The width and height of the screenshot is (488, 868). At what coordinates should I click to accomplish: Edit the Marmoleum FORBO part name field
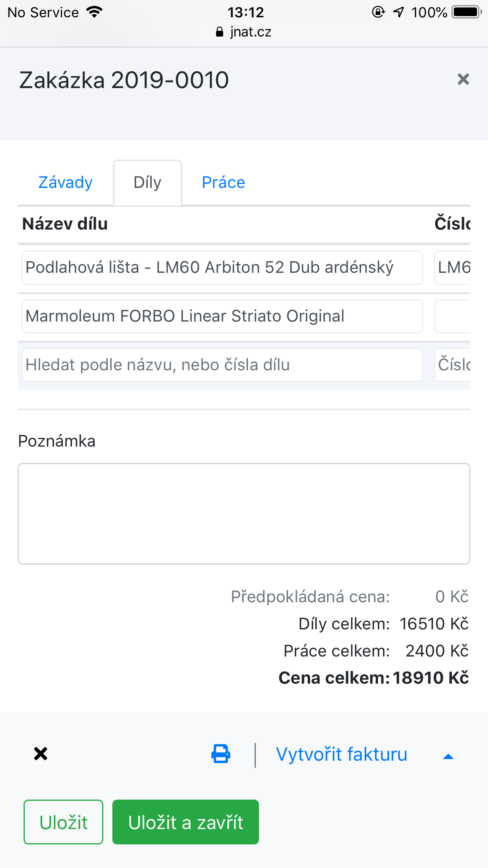coord(222,316)
